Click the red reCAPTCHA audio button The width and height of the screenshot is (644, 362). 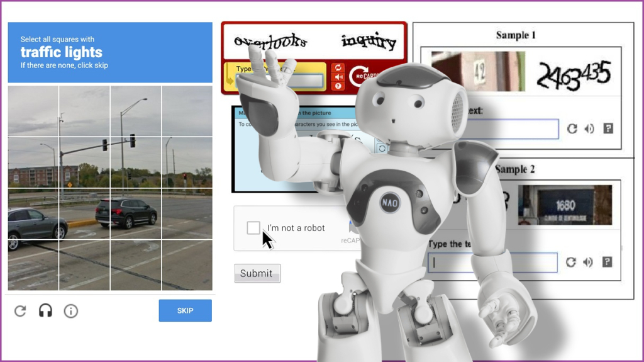point(338,77)
